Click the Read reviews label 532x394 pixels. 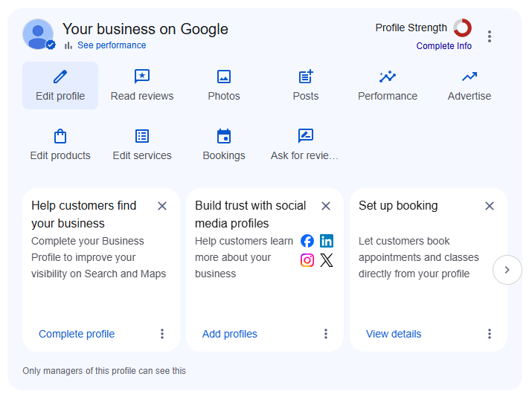tap(142, 96)
